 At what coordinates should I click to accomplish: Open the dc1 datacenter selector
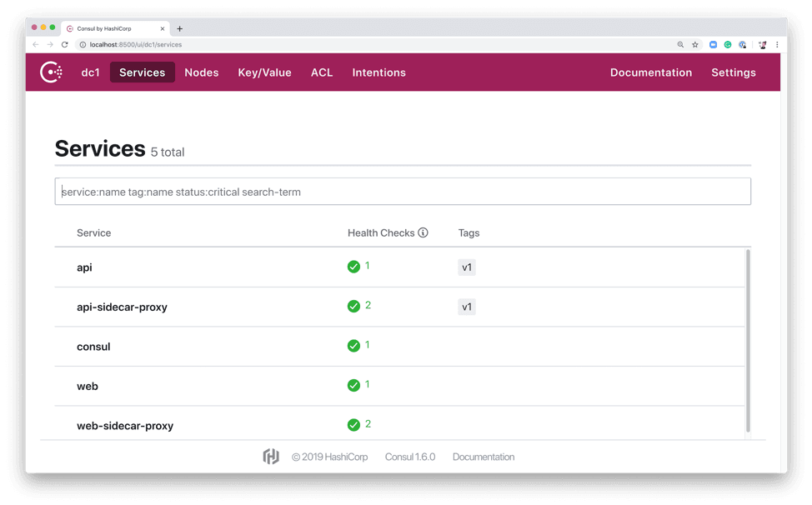[x=90, y=72]
